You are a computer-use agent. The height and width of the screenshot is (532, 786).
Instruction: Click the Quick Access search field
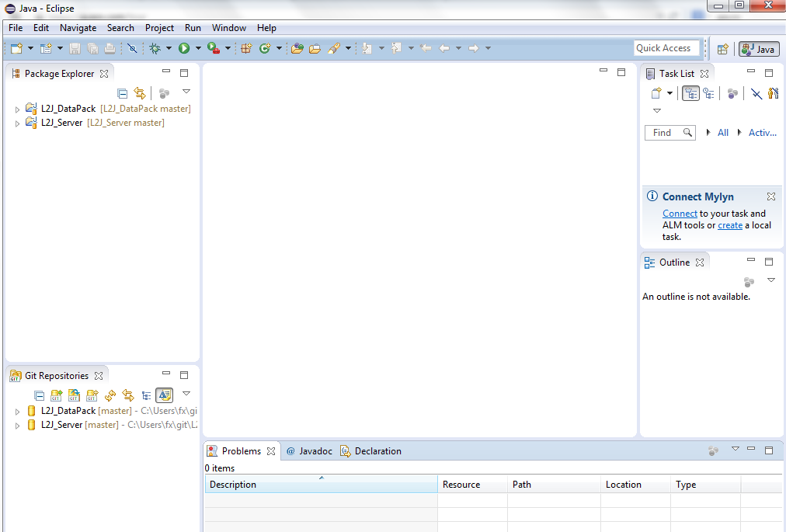click(x=666, y=48)
